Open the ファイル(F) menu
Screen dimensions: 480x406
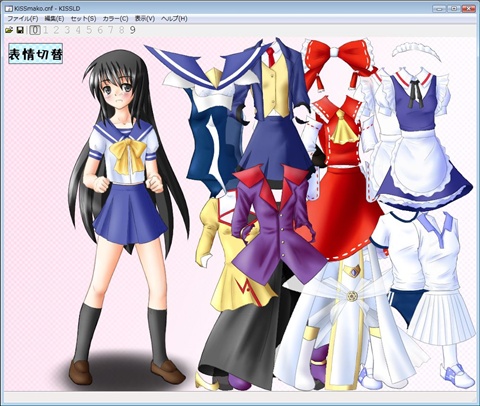23,19
